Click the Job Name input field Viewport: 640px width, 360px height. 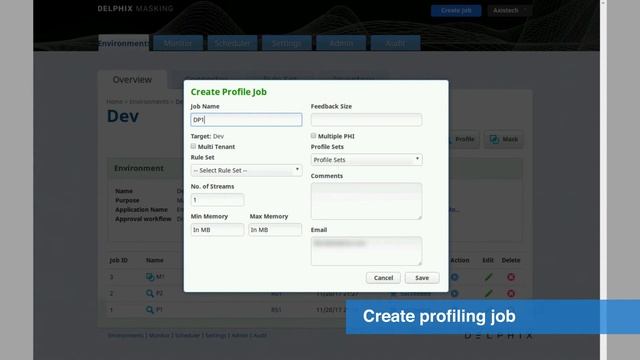coord(246,120)
